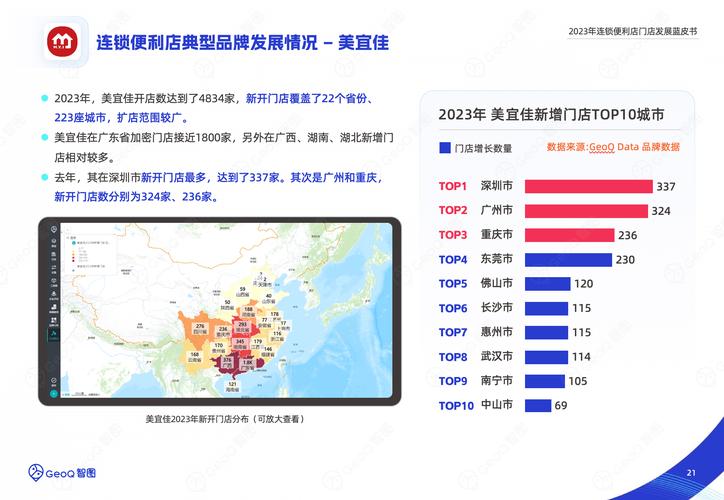The width and height of the screenshot is (724, 500).
Task: Click the bullet starting 美宜佳在广东省加密门店
Action: click(223, 147)
